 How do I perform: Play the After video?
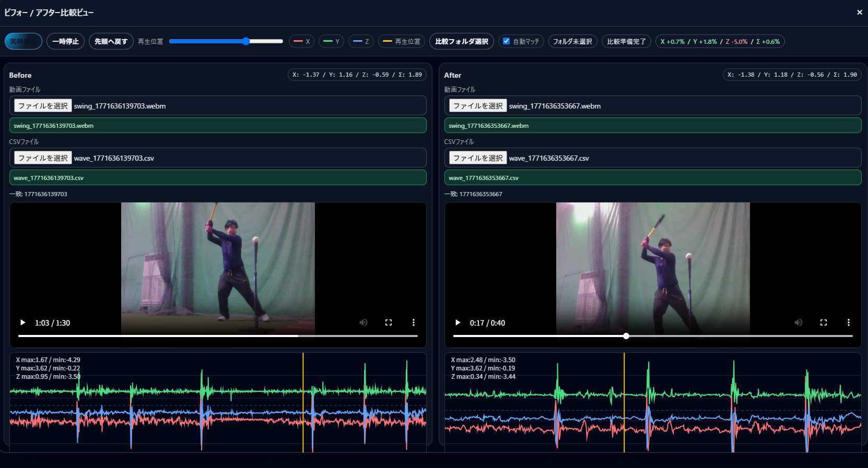[x=458, y=322]
